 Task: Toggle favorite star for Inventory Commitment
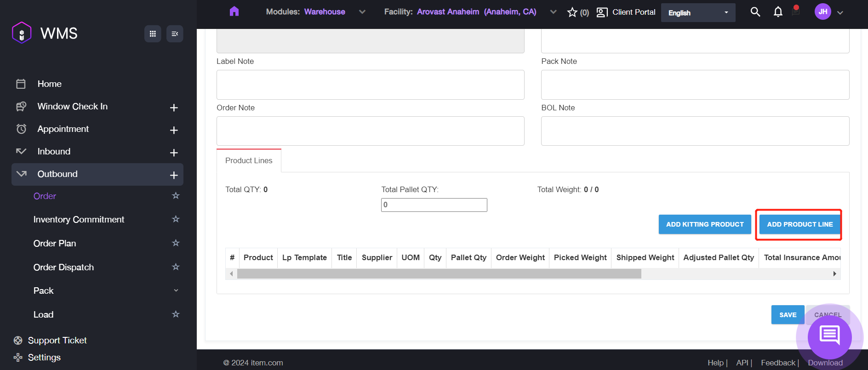click(x=176, y=219)
